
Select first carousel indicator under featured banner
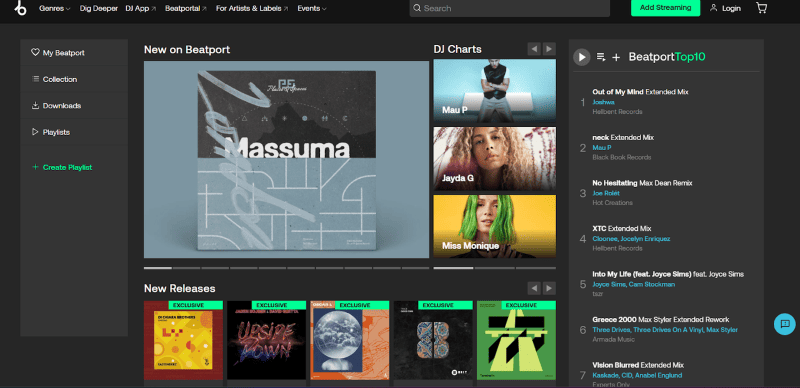(158, 268)
